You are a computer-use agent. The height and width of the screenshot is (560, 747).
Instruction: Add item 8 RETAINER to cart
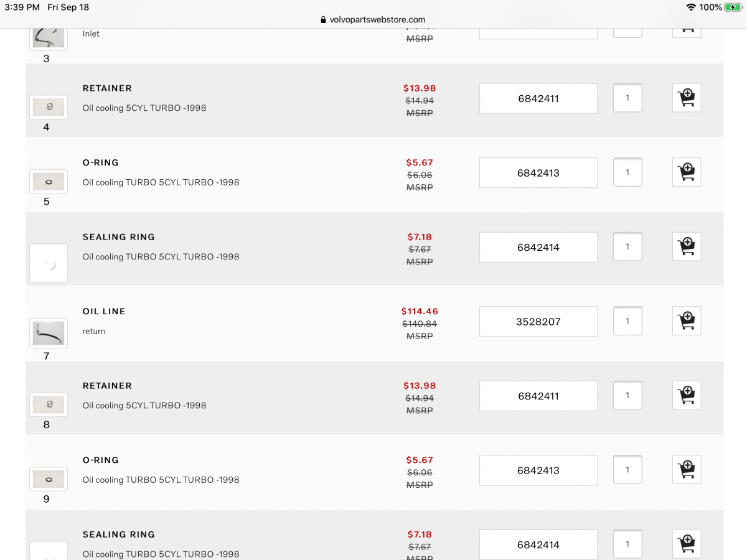click(687, 395)
